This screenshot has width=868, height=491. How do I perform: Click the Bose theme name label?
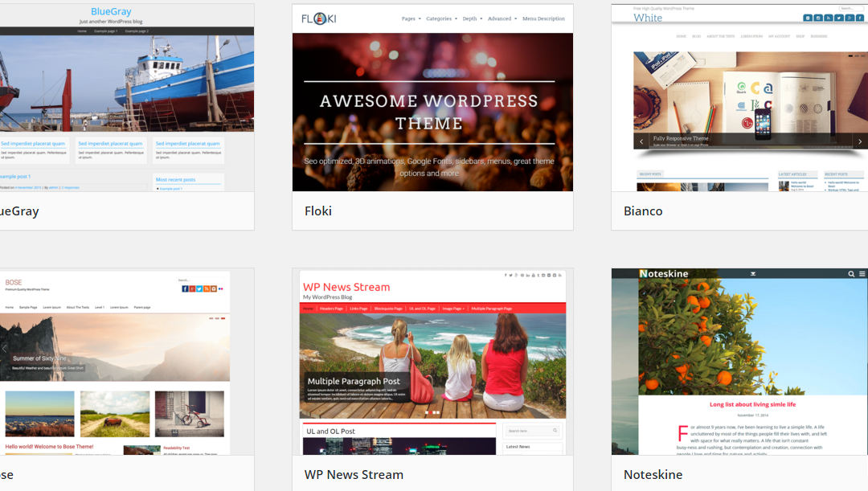coord(6,474)
